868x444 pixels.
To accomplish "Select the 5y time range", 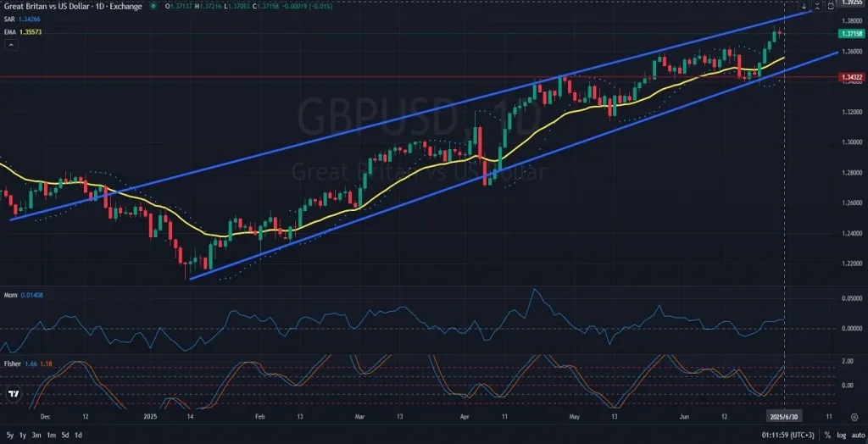I will (x=9, y=435).
